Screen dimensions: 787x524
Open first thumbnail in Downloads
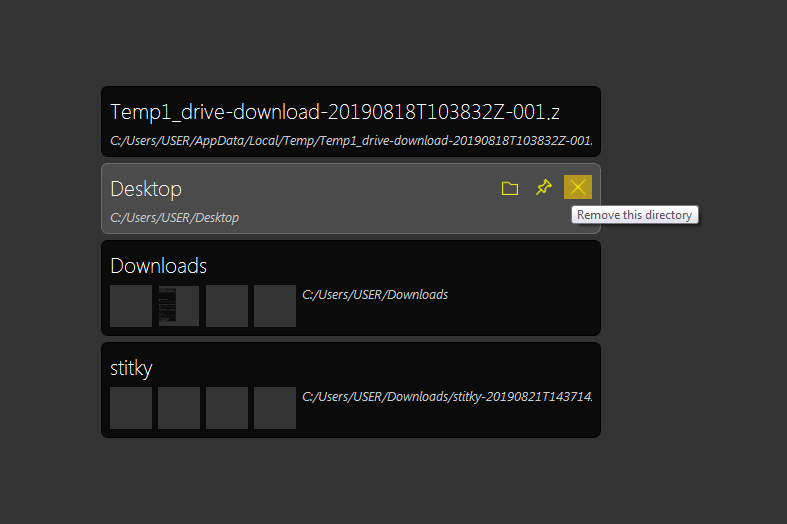tap(131, 306)
